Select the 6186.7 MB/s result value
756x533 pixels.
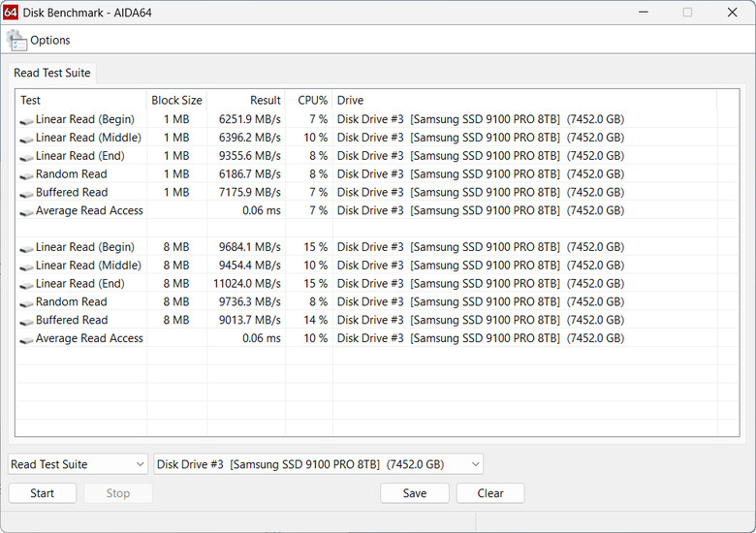point(250,174)
